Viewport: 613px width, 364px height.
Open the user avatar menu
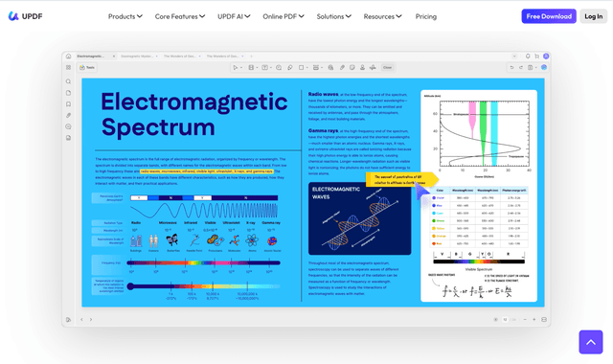coord(546,57)
